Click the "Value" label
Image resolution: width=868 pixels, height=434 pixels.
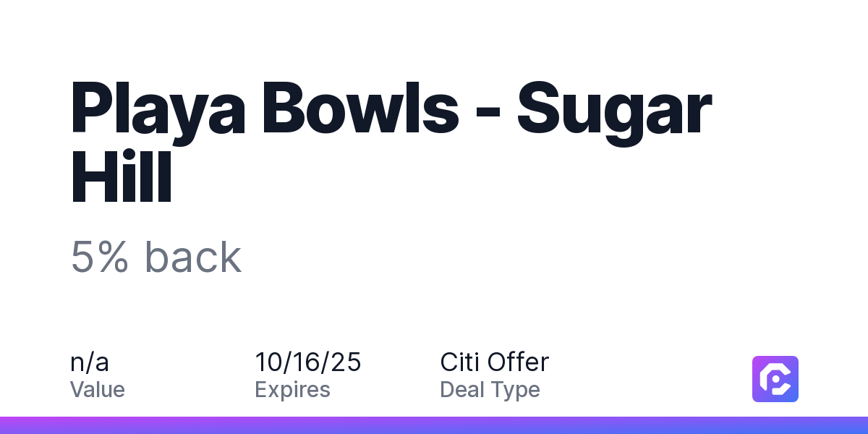pyautogui.click(x=97, y=390)
